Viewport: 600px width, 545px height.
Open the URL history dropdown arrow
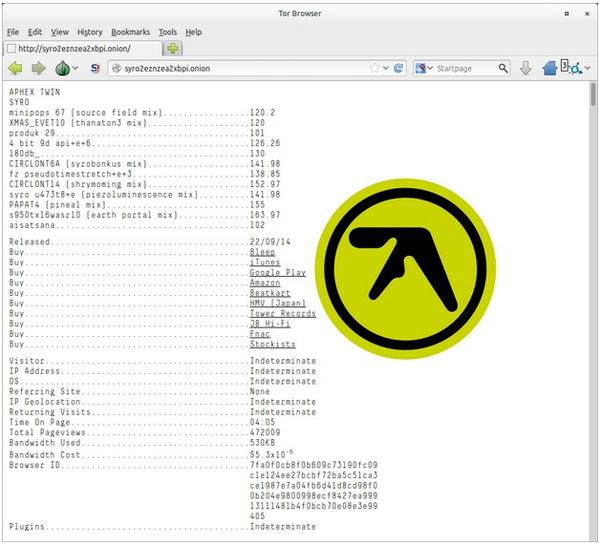[x=386, y=68]
